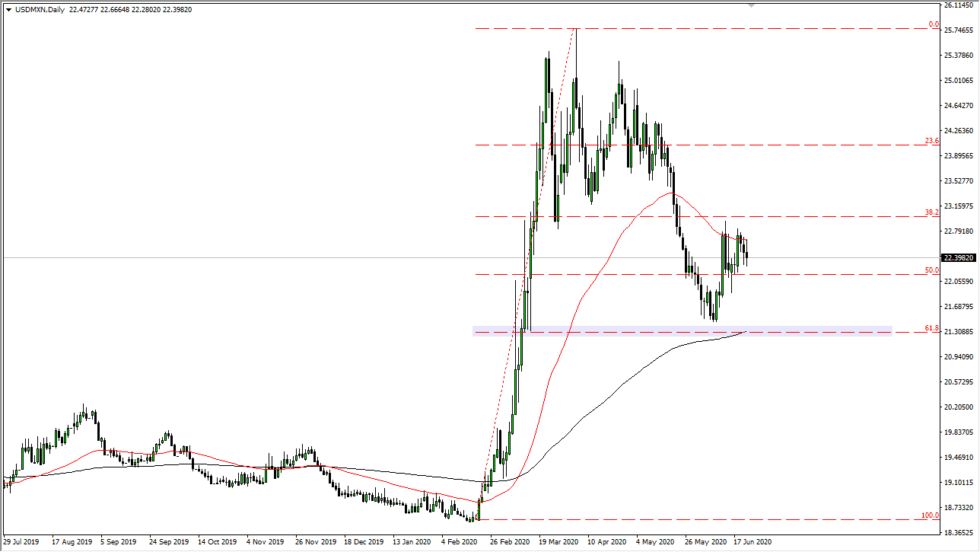Select the current price label 22.39820

(959, 258)
